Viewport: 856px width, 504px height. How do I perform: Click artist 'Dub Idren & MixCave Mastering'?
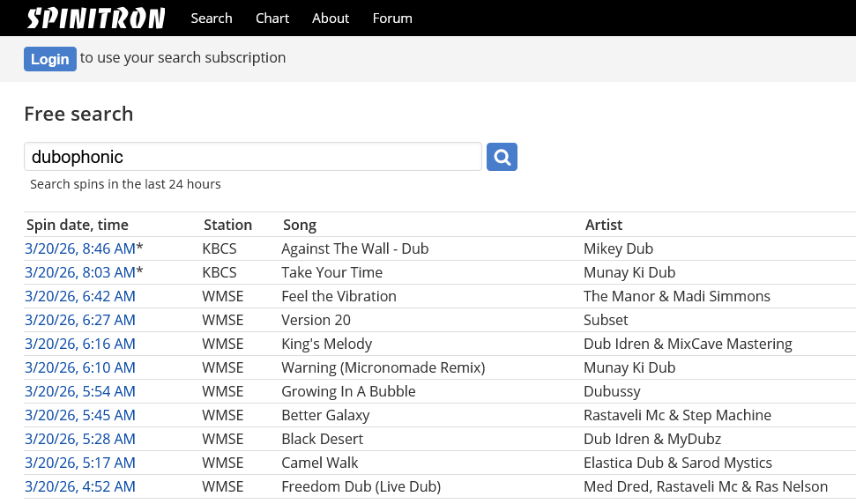pos(688,345)
